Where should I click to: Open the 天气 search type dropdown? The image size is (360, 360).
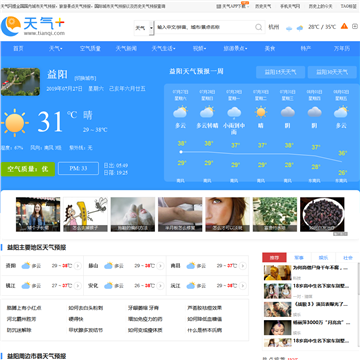pyautogui.click(x=144, y=28)
